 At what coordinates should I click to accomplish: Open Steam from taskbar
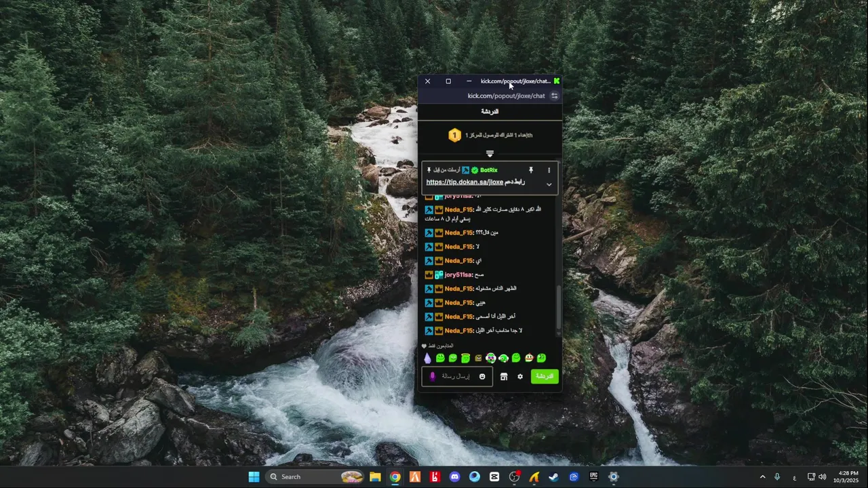coord(554,476)
